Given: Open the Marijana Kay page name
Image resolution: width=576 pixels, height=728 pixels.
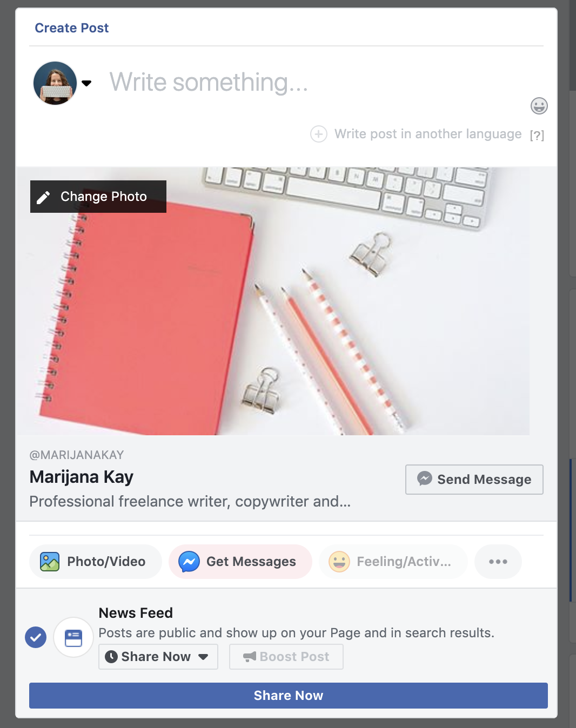Looking at the screenshot, I should pos(81,477).
